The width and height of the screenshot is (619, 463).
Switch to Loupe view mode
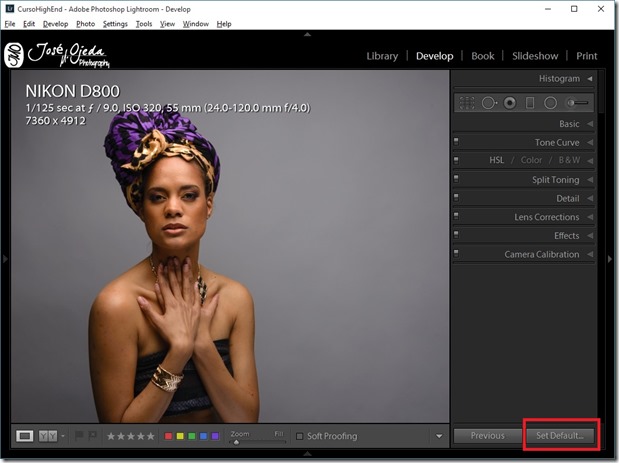point(24,436)
